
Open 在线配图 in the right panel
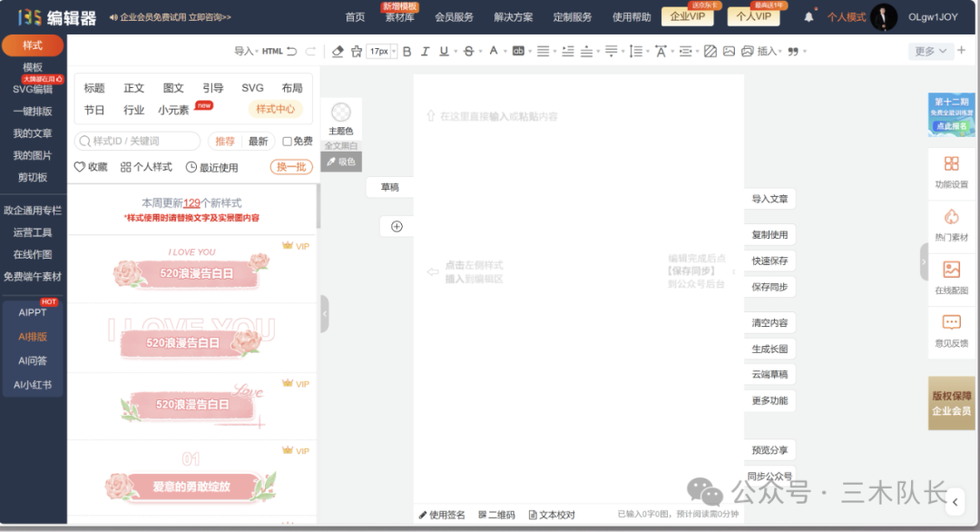tap(951, 272)
